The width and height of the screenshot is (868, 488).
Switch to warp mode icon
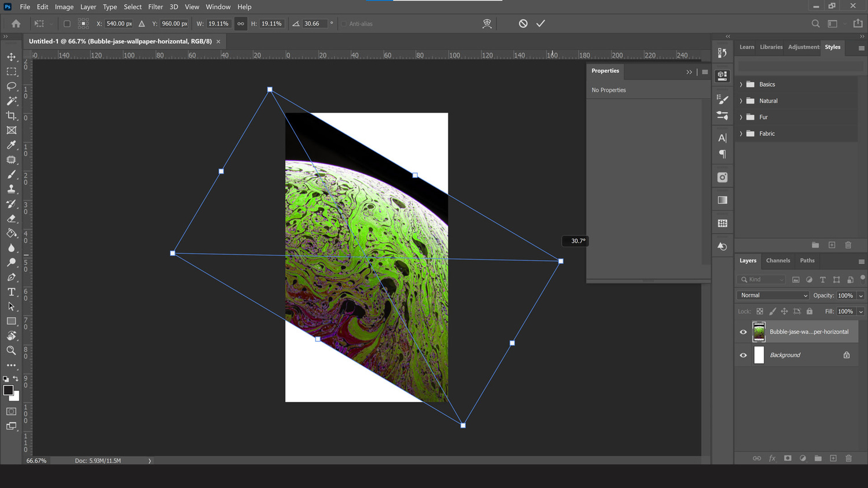point(487,24)
